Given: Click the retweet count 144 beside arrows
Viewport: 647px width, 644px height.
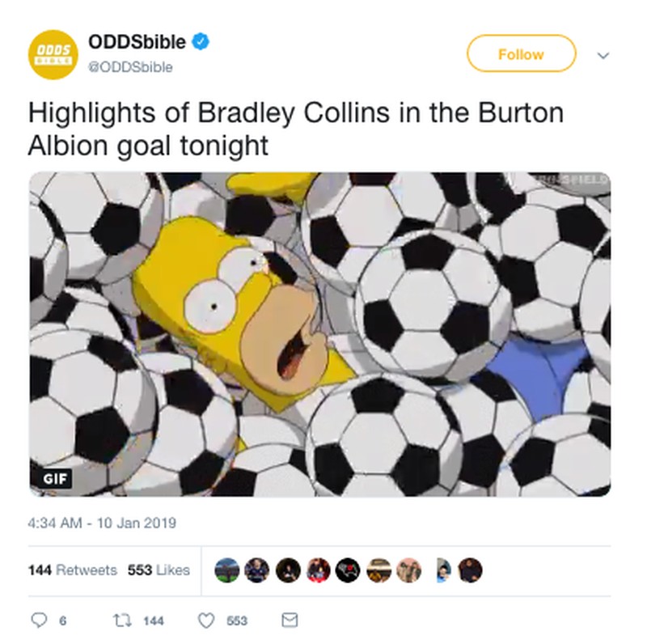Looking at the screenshot, I should [154, 621].
